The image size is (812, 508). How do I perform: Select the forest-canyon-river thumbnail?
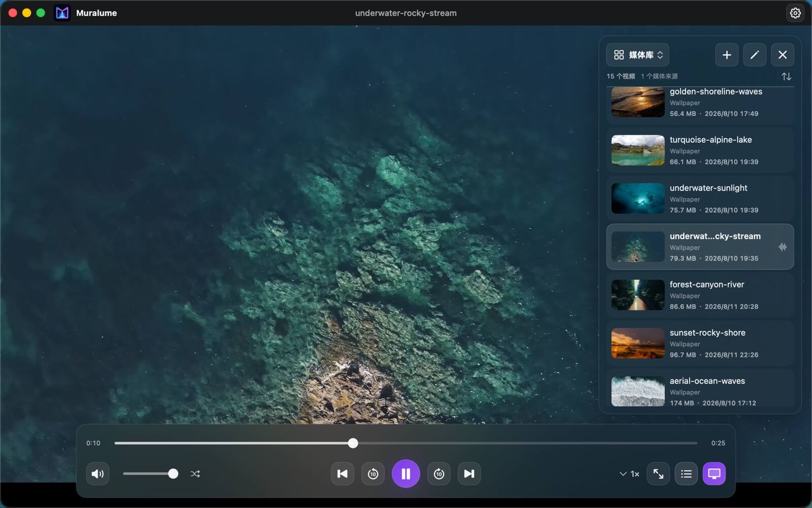638,295
